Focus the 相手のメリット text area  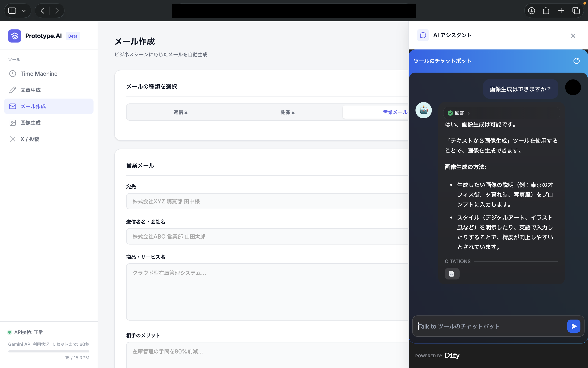pos(267,355)
